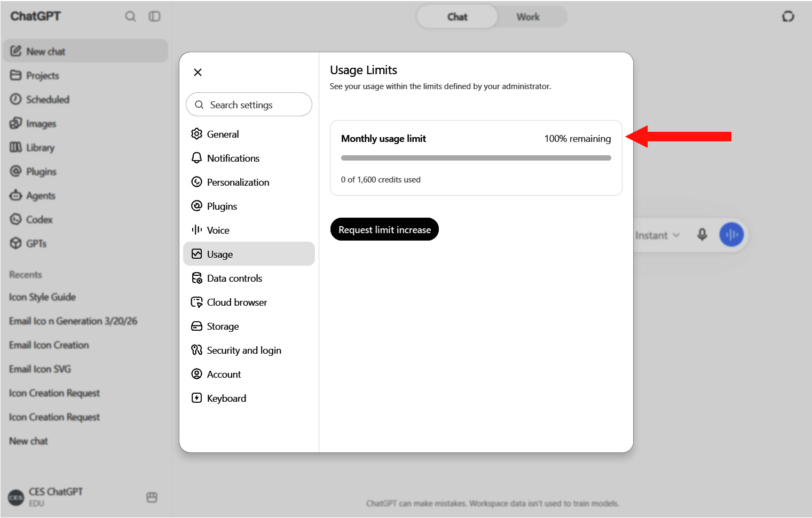Click the icon right of CES ChatGPT profile
The width and height of the screenshot is (812, 518).
tap(152, 497)
